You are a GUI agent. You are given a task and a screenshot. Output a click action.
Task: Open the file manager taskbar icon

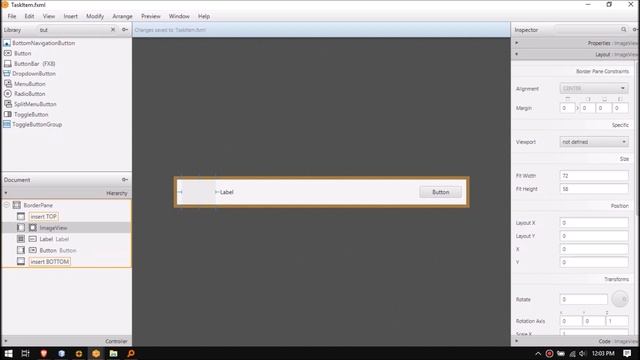coord(113,353)
